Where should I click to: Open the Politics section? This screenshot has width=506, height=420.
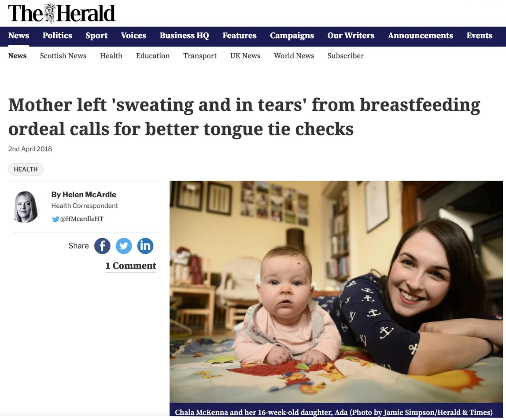[x=57, y=36]
